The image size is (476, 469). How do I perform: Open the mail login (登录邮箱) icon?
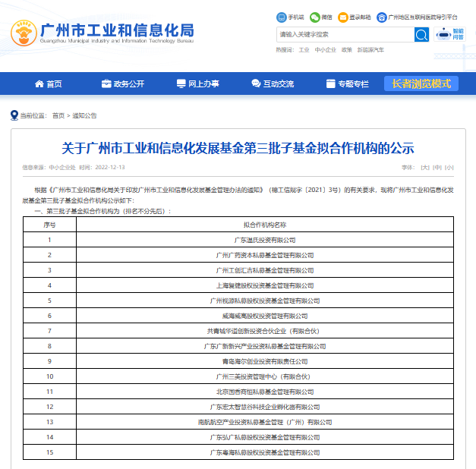click(342, 17)
